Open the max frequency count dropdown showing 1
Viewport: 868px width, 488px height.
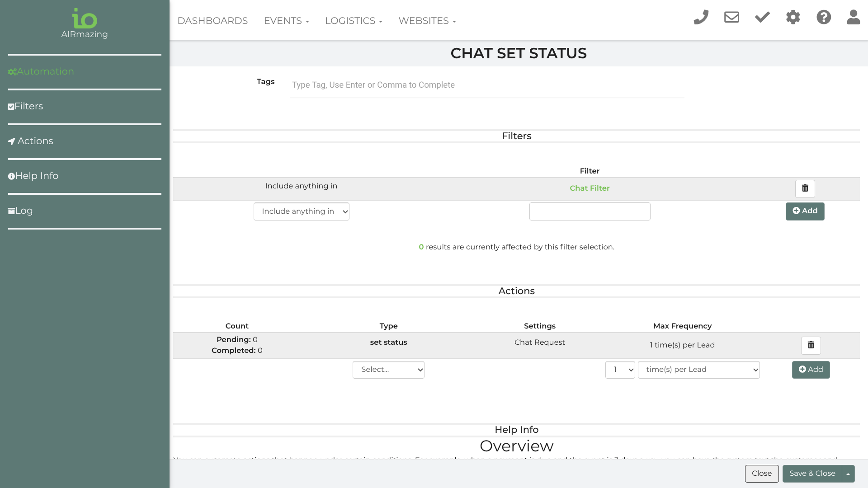(620, 370)
